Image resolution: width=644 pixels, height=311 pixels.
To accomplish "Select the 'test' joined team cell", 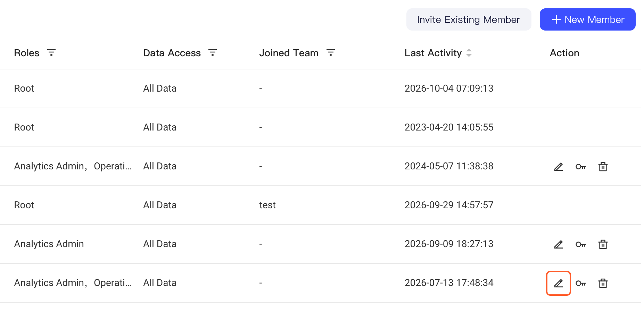I will [x=267, y=205].
